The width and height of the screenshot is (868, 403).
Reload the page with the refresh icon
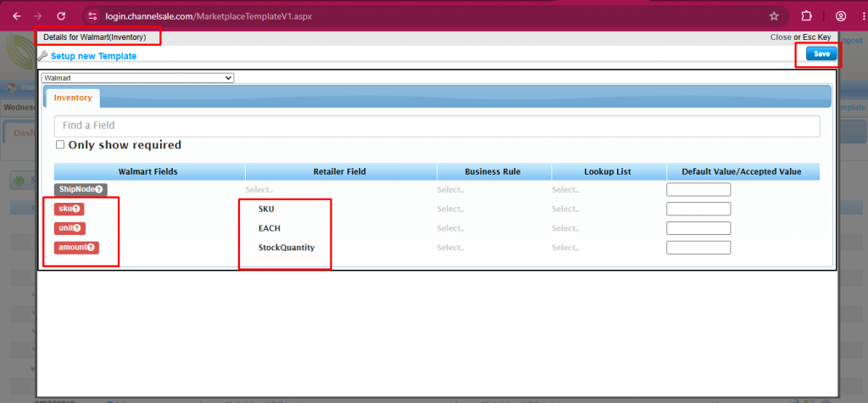pyautogui.click(x=61, y=16)
